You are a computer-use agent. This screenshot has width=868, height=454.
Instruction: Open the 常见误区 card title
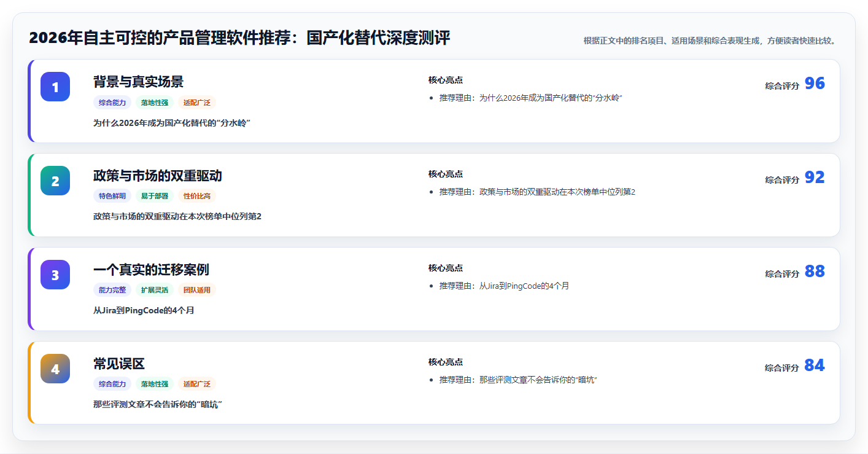point(119,364)
